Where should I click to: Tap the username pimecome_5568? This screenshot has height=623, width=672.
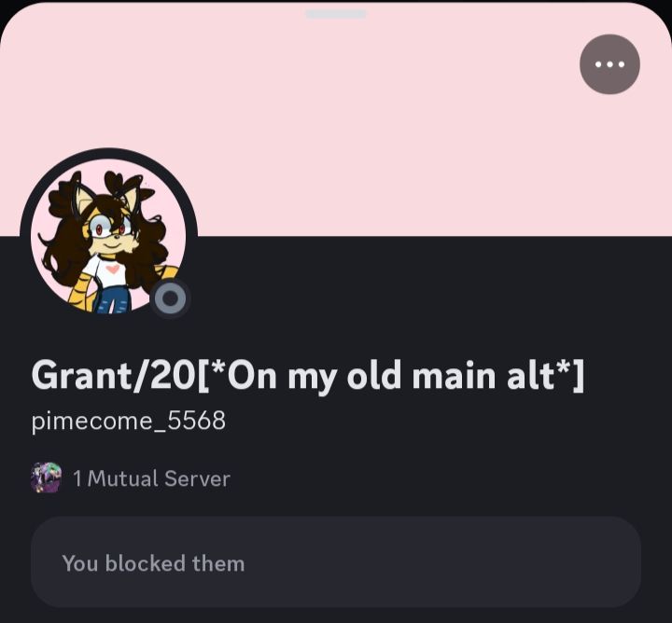pyautogui.click(x=129, y=421)
